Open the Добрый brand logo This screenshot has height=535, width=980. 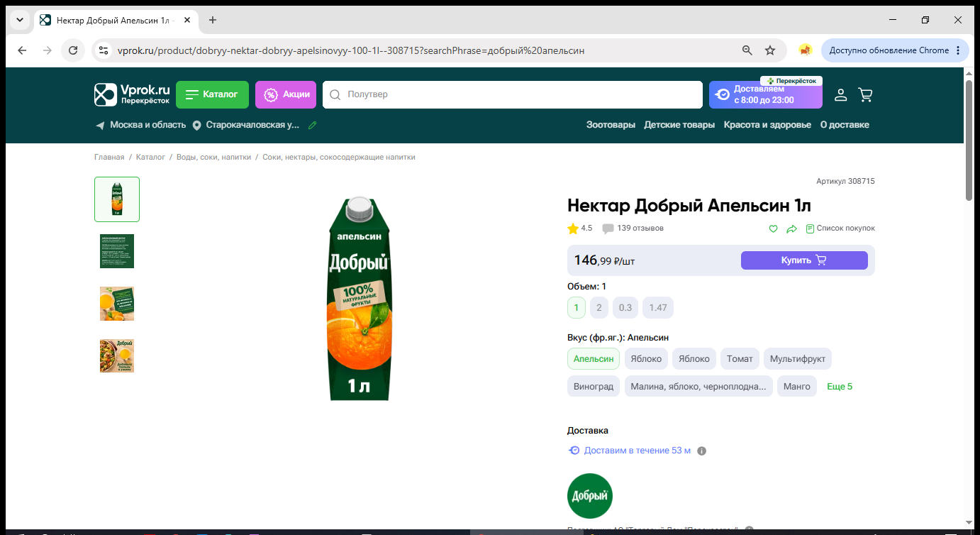coord(590,496)
